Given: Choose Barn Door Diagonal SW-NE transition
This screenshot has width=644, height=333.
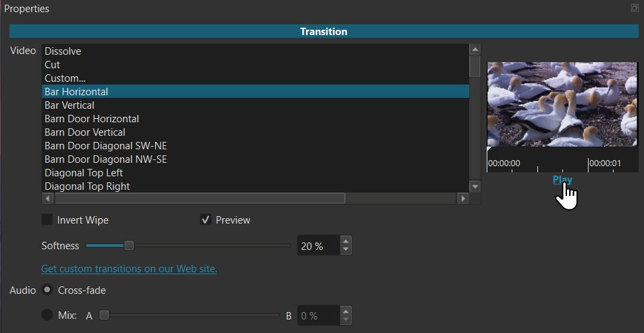Looking at the screenshot, I should tap(105, 146).
